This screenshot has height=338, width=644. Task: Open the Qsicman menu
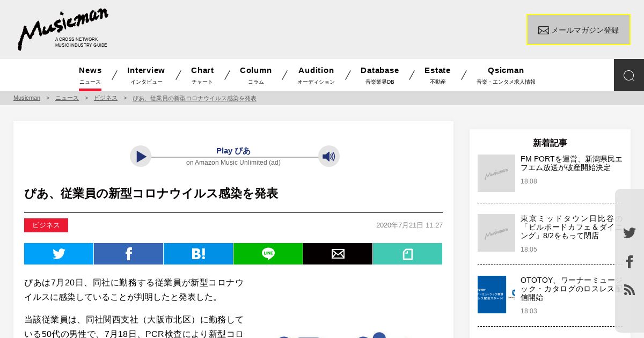506,76
